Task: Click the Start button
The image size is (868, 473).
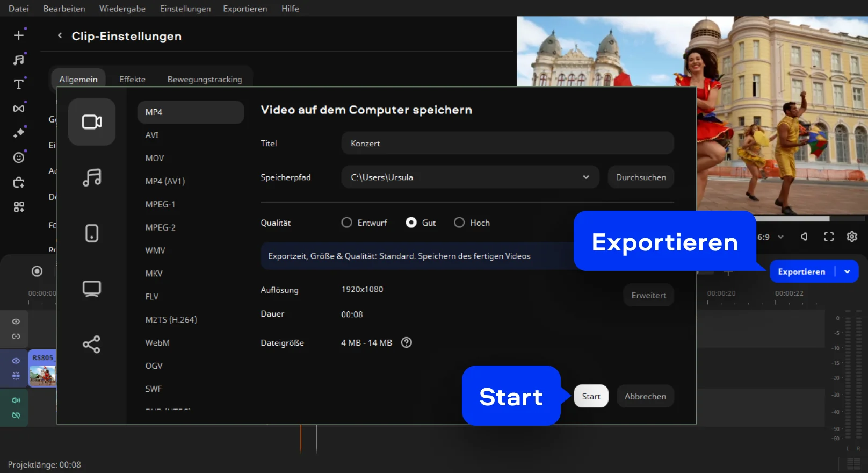Action: click(x=591, y=396)
